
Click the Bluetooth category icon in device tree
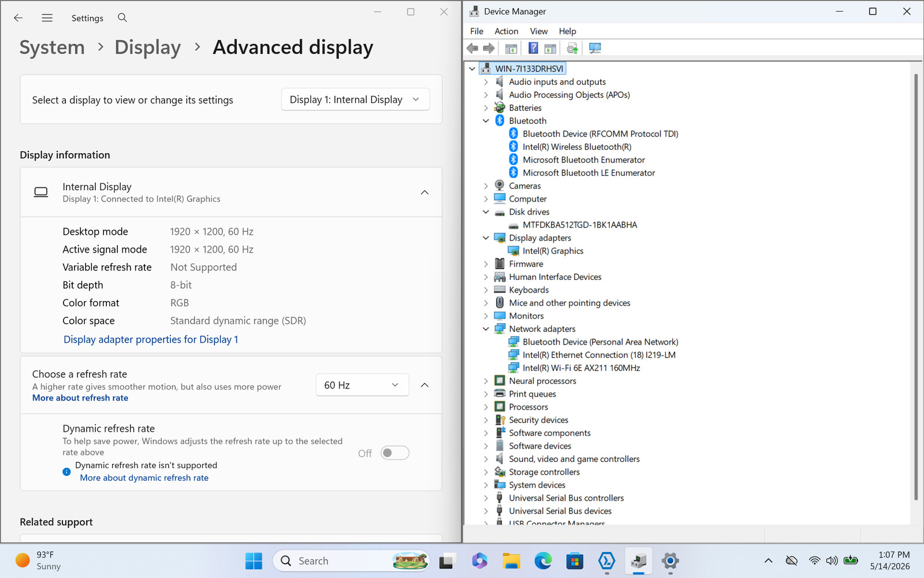click(x=500, y=121)
